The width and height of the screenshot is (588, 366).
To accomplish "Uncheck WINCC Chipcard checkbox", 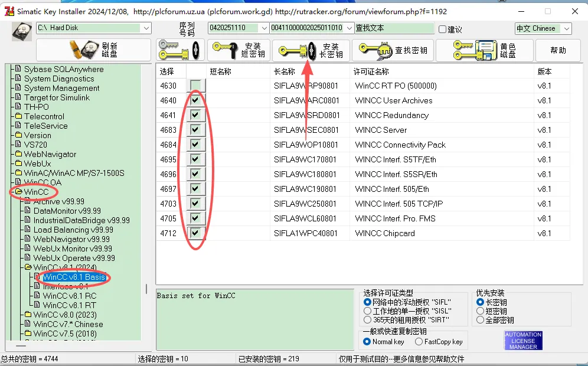I will [x=195, y=233].
